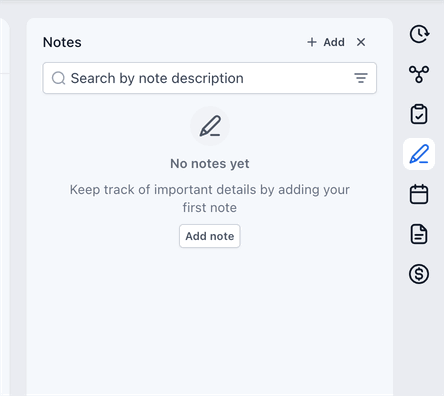Open the history clock sidebar icon
This screenshot has height=396, width=444.
(x=419, y=34)
